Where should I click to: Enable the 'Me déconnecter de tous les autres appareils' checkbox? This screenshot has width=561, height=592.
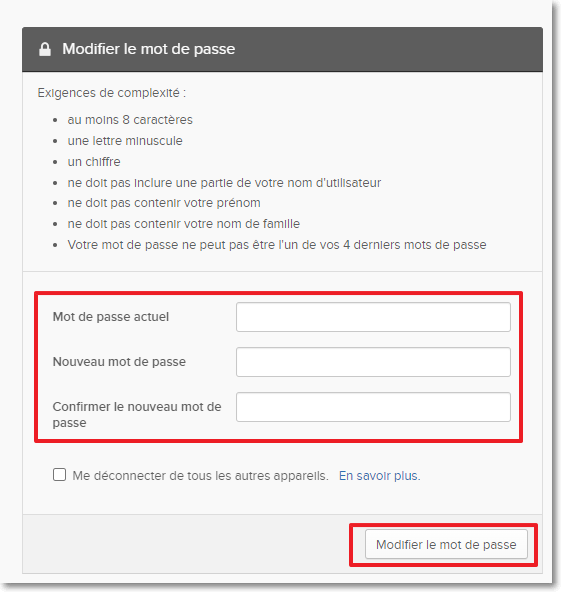[x=59, y=475]
